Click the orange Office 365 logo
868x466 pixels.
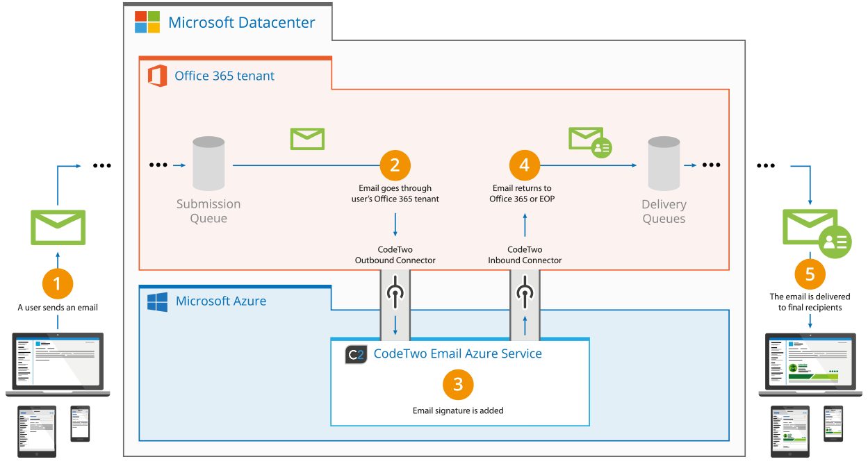[158, 75]
